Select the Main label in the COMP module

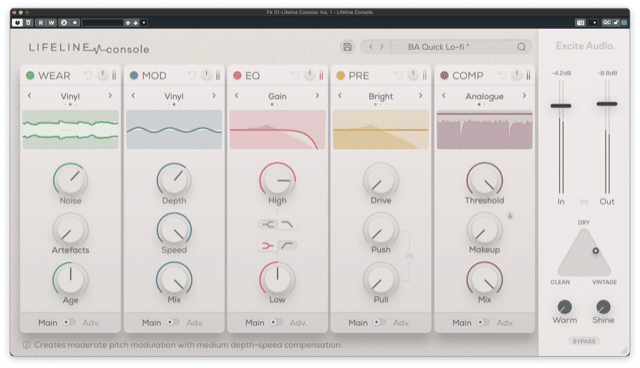[462, 323]
